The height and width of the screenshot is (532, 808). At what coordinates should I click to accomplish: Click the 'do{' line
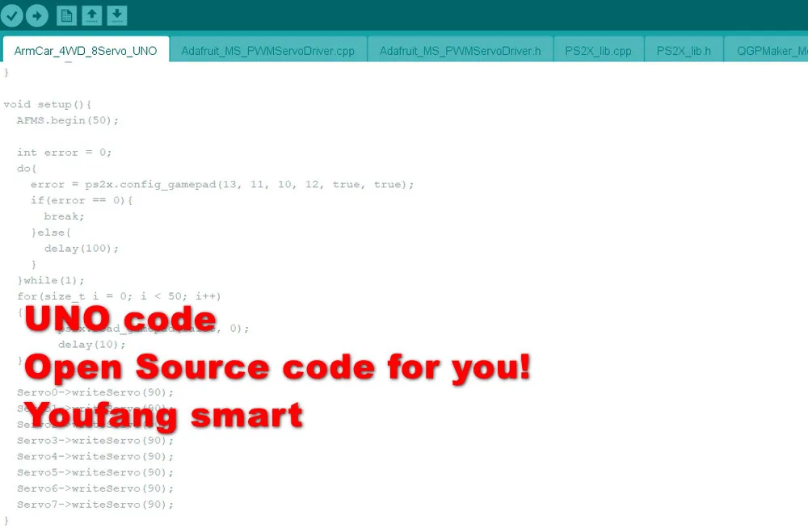click(x=27, y=169)
